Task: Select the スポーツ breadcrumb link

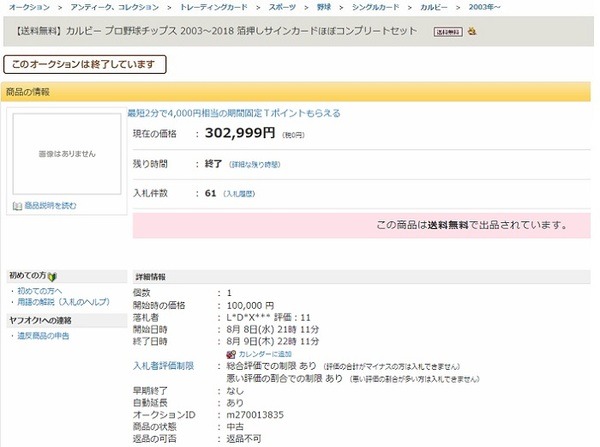Action: pos(282,7)
